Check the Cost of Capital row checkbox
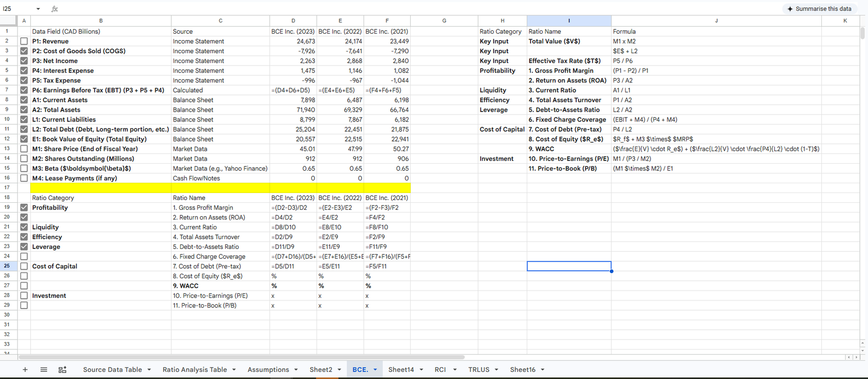Viewport: 868px width, 379px height. [24, 266]
